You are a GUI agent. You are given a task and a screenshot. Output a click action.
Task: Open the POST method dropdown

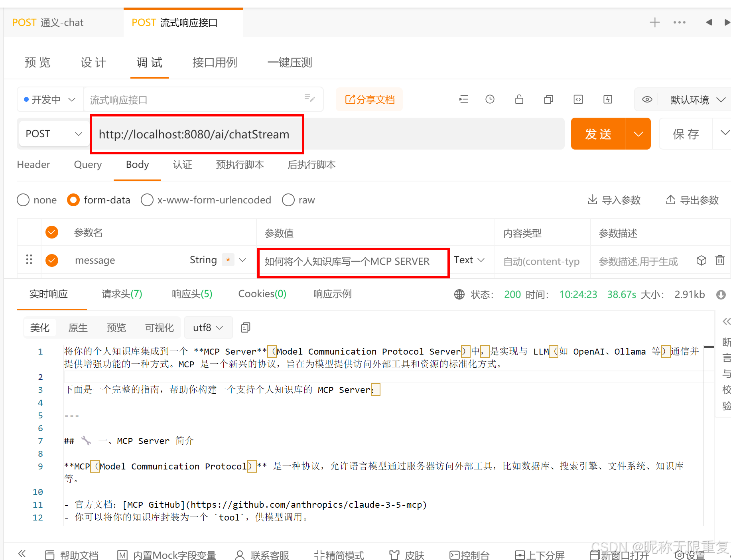pos(54,134)
